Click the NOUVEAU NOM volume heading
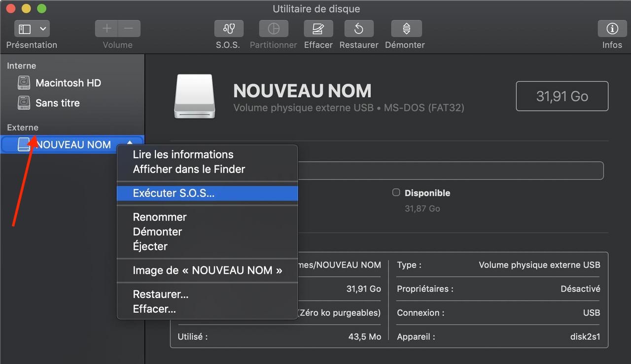Screen dimensions: 631x364 (302, 91)
